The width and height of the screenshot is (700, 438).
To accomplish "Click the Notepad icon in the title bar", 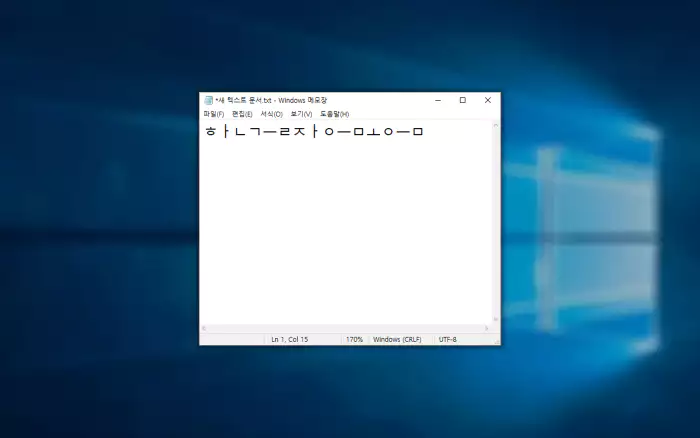I will pyautogui.click(x=208, y=100).
